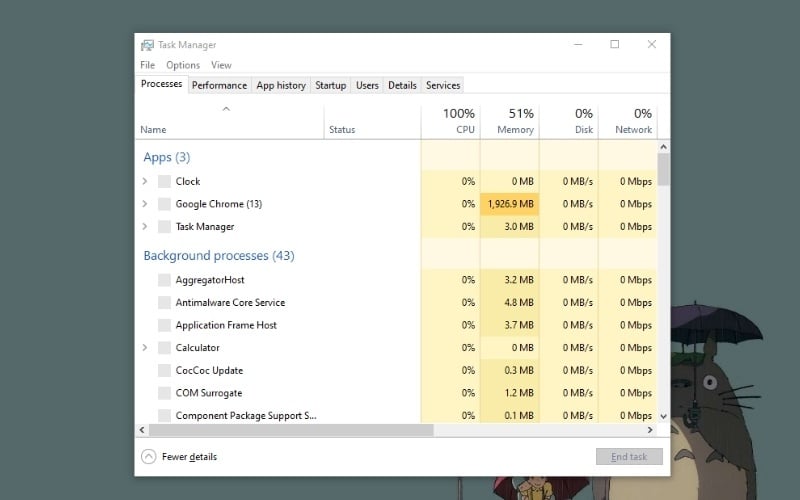The width and height of the screenshot is (800, 500).
Task: Select the Google Chrome (13) name
Action: click(219, 204)
